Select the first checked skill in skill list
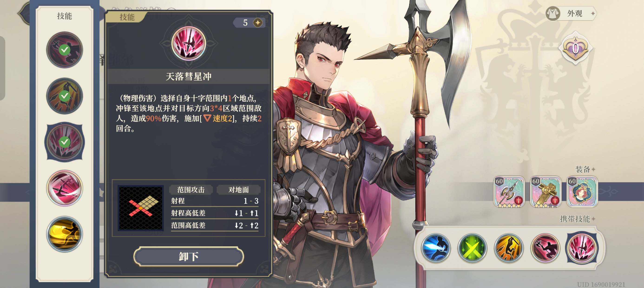Screen dimensions: 644x288 pos(65,50)
